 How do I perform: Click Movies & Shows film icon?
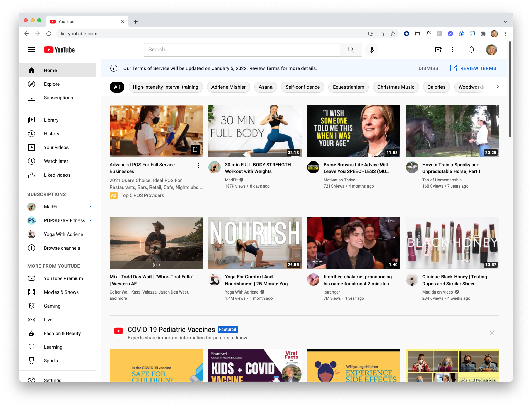[x=32, y=292]
